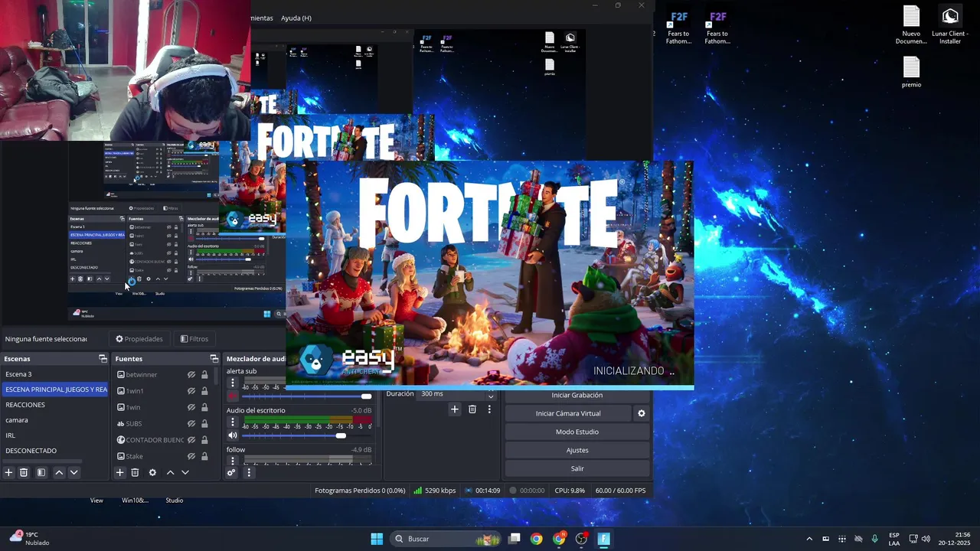The width and height of the screenshot is (980, 551).
Task: Click the Buscar taskbar search box
Action: tap(446, 539)
